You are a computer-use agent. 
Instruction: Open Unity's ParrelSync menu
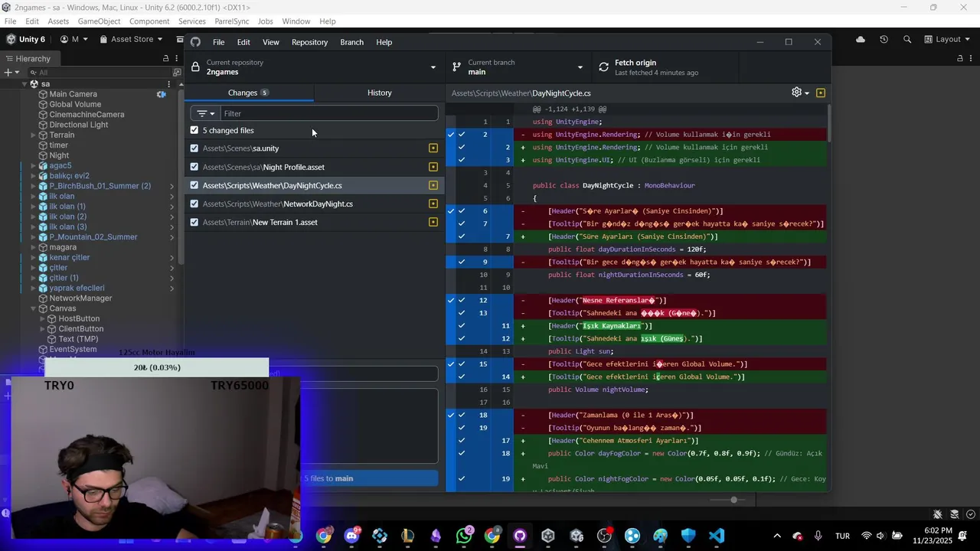click(x=231, y=21)
